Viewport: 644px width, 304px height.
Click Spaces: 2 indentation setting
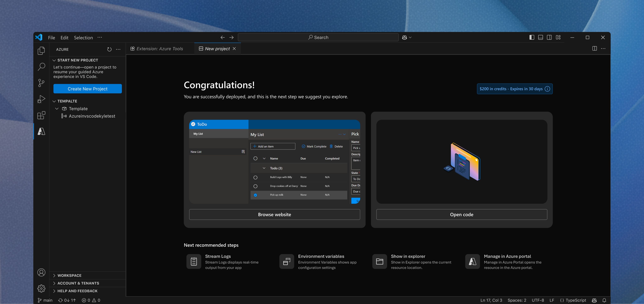[x=517, y=300]
